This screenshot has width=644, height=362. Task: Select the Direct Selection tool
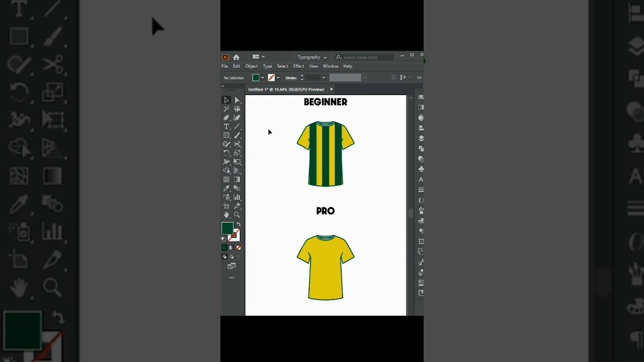point(237,100)
